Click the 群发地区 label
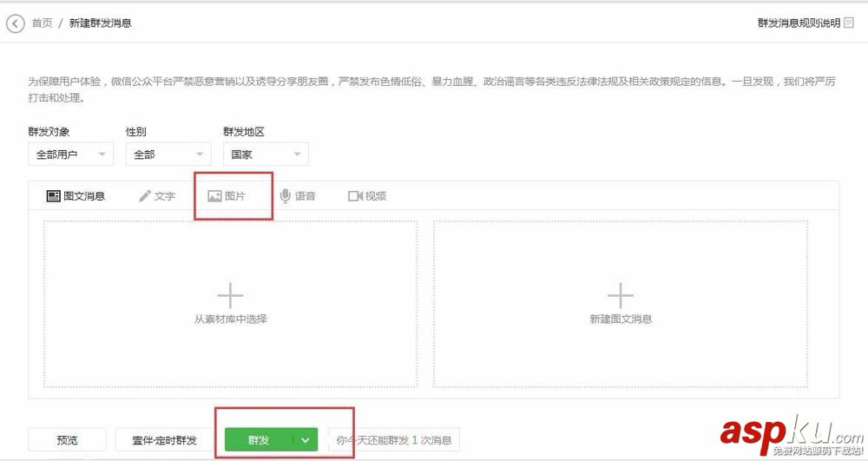The width and height of the screenshot is (868, 461). (x=244, y=132)
